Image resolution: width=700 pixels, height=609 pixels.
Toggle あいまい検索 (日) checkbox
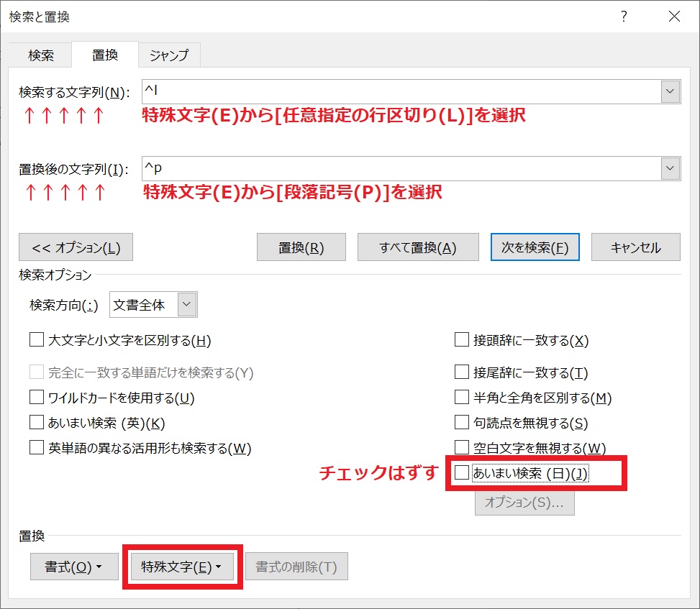click(x=462, y=473)
